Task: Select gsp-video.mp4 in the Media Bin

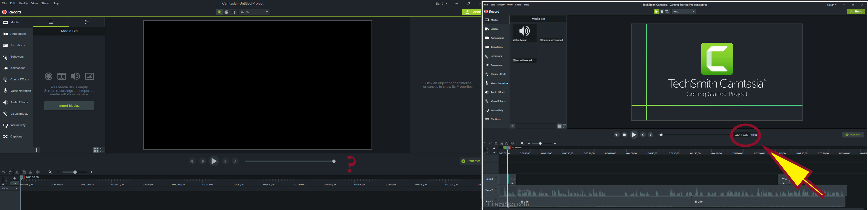Action: coord(524,53)
